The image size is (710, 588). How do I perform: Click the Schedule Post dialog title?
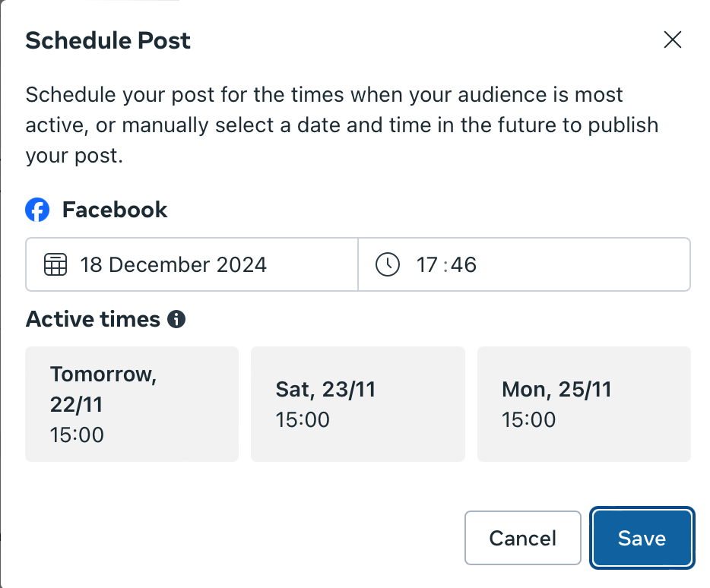pos(108,40)
